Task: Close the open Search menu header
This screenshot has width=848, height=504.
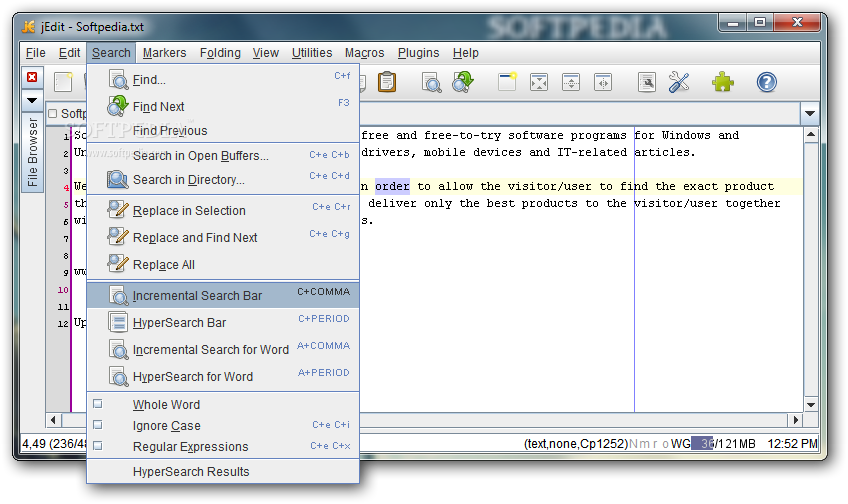Action: pos(111,53)
